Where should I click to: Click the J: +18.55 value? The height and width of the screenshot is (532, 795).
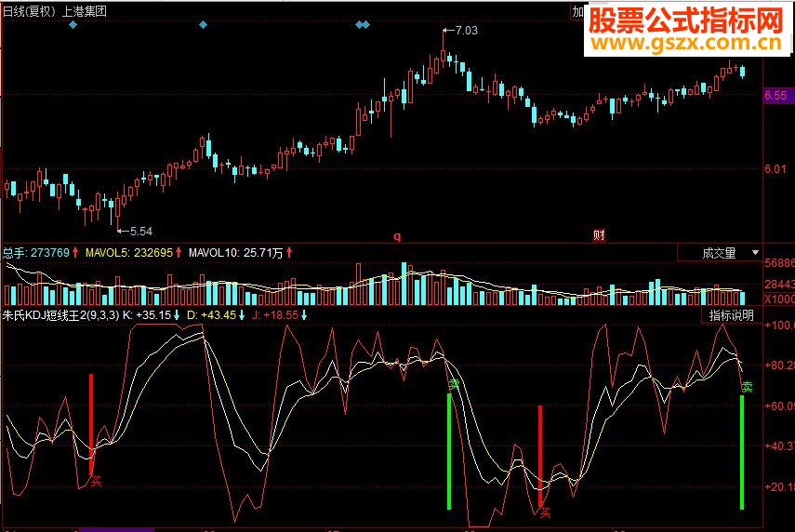275,315
